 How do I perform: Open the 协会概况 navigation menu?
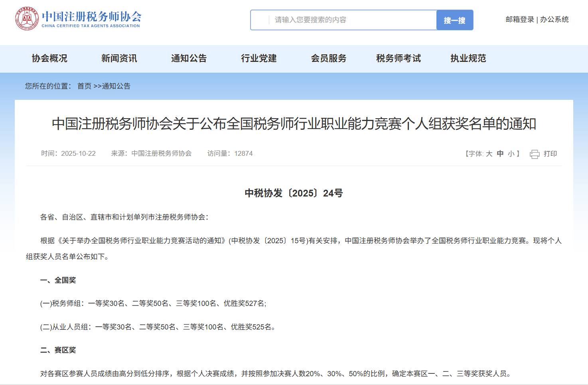(49, 58)
